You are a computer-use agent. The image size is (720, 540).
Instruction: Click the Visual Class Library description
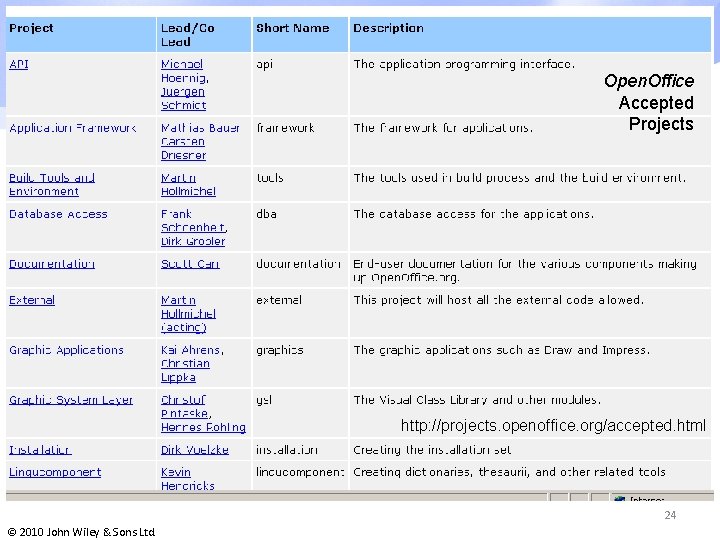click(477, 400)
